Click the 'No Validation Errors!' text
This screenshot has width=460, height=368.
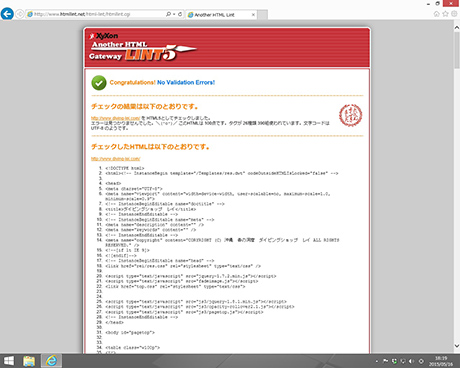[186, 82]
